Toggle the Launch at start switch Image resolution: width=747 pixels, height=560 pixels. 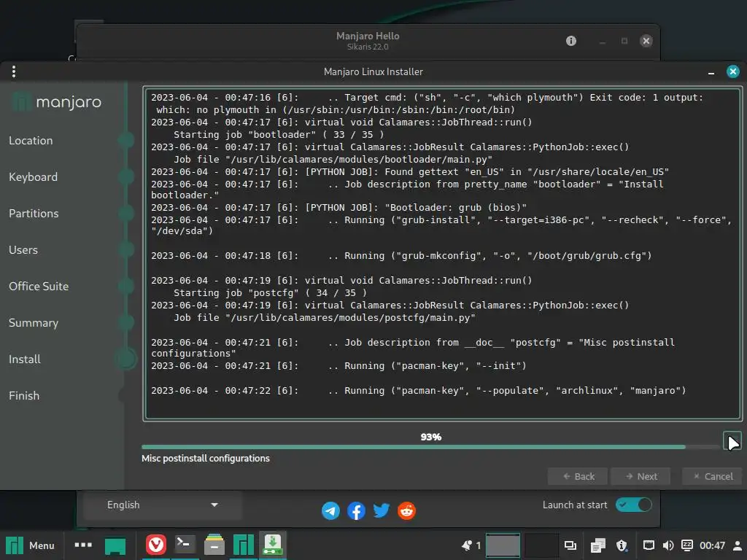click(x=634, y=505)
